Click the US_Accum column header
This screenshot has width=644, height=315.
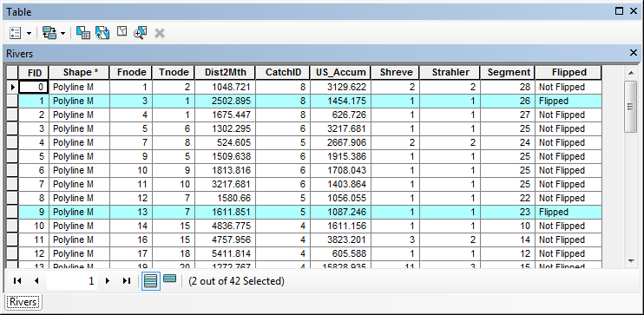pyautogui.click(x=340, y=73)
